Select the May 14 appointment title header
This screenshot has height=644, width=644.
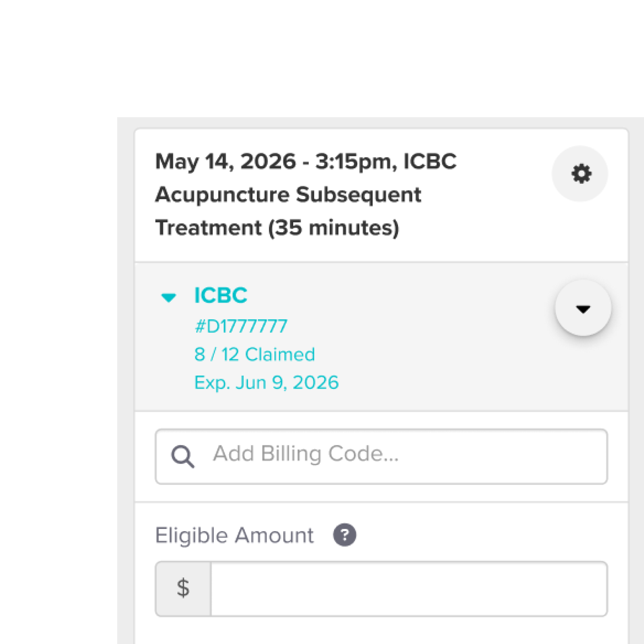306,194
